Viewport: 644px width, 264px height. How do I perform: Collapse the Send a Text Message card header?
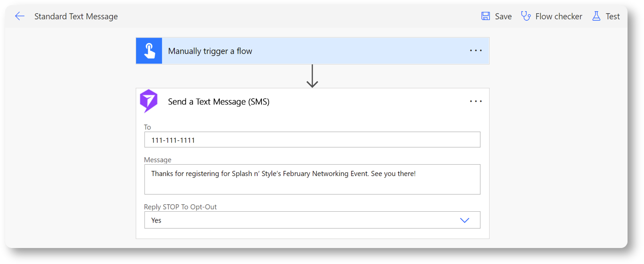219,102
